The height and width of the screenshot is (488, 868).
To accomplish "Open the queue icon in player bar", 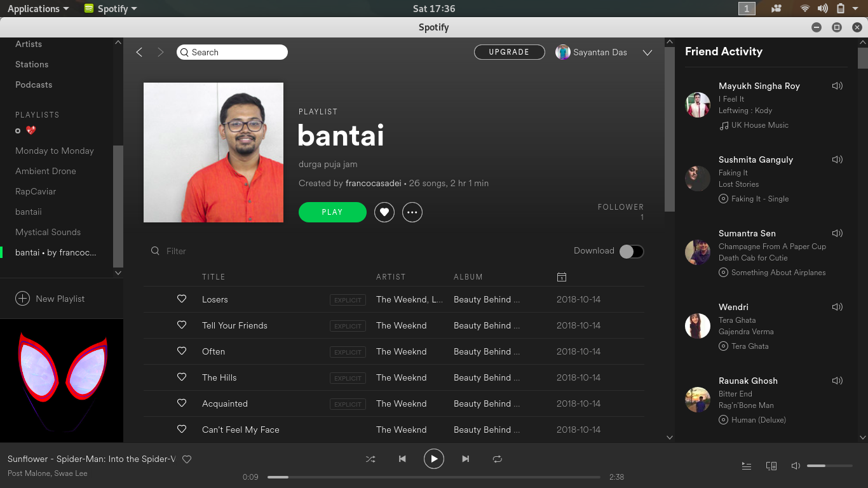I will (x=747, y=466).
